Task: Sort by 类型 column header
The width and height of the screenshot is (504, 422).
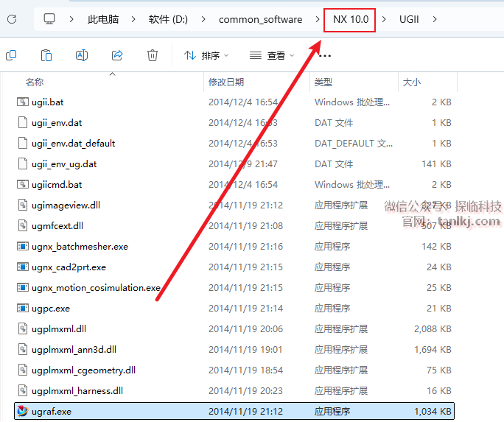Action: 323,82
